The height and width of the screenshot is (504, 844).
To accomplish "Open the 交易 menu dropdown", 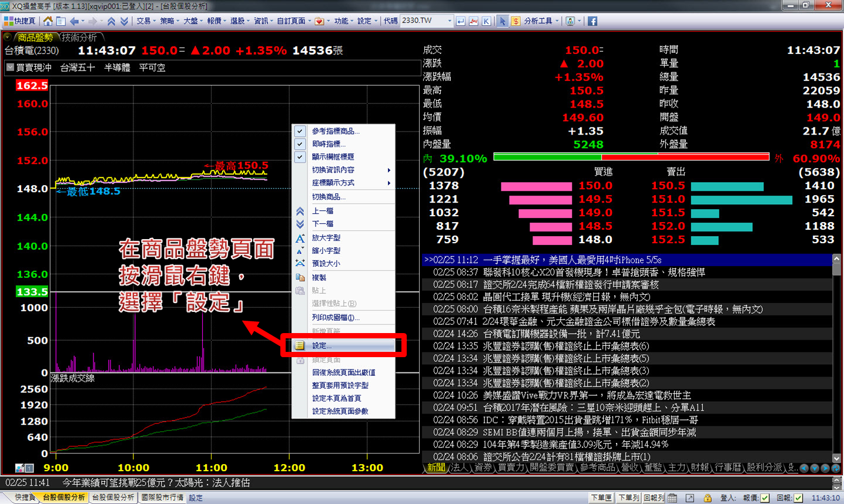I will pos(146,21).
